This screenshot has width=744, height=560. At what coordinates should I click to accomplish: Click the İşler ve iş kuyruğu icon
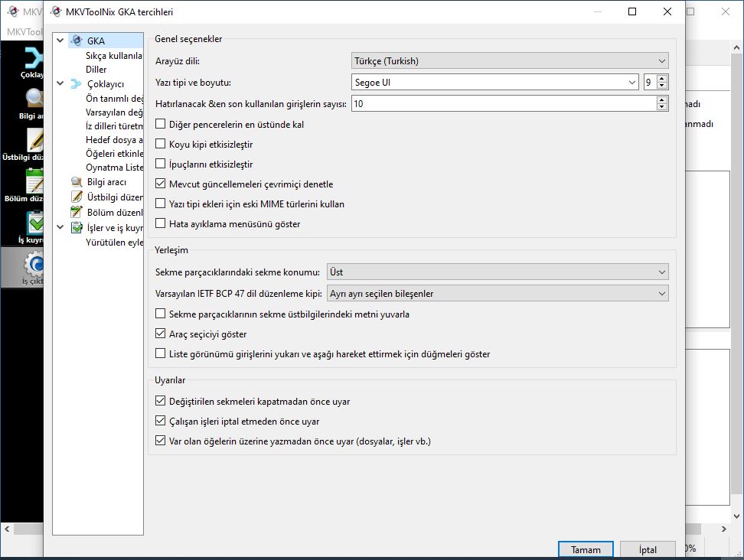coord(77,228)
